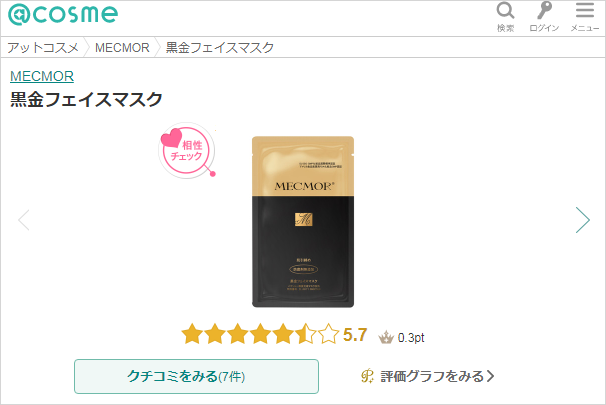This screenshot has width=606, height=405.
Task: Open the pink 相性チェック badge
Action: coord(187,151)
